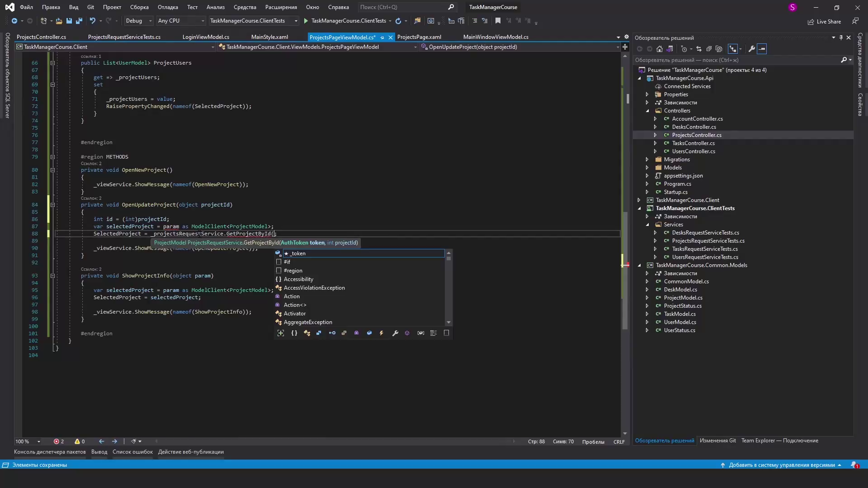The image size is (868, 488).
Task: Click the warnings indicator showing 0
Action: pos(80,441)
